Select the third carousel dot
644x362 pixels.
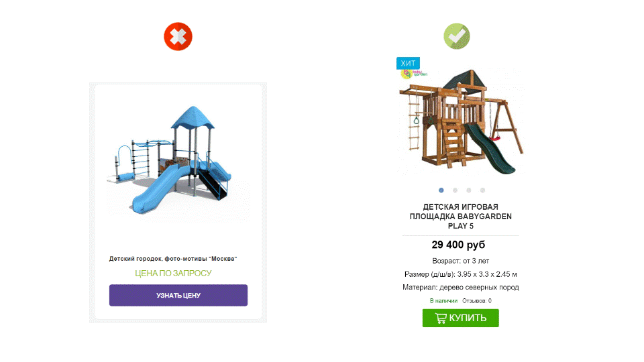click(x=469, y=190)
